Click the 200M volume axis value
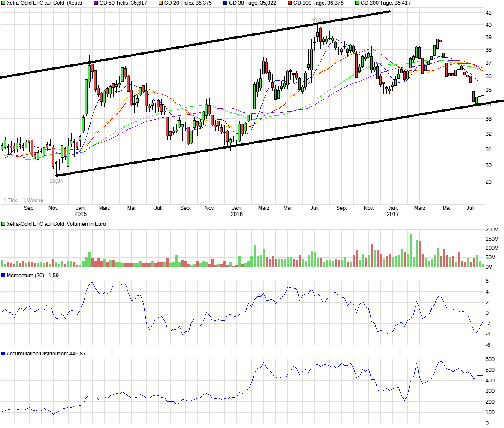 click(x=492, y=230)
